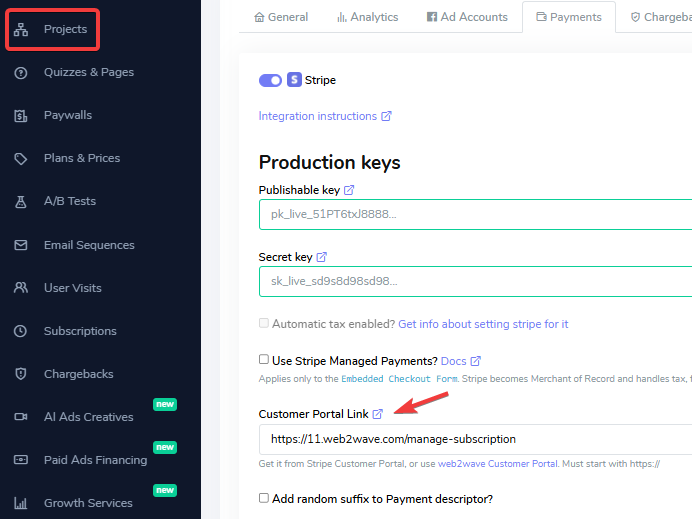Click the Facebook icon on Ad Accounts tab
The height and width of the screenshot is (519, 692).
point(432,17)
